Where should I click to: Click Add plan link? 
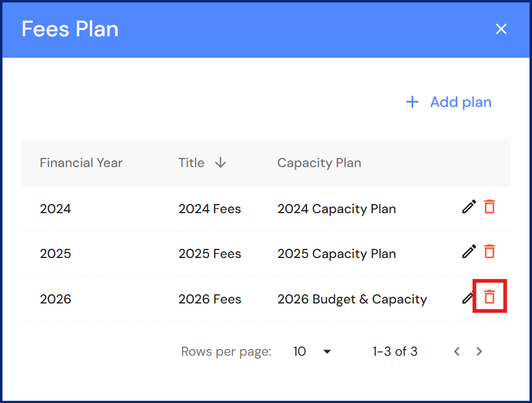460,102
